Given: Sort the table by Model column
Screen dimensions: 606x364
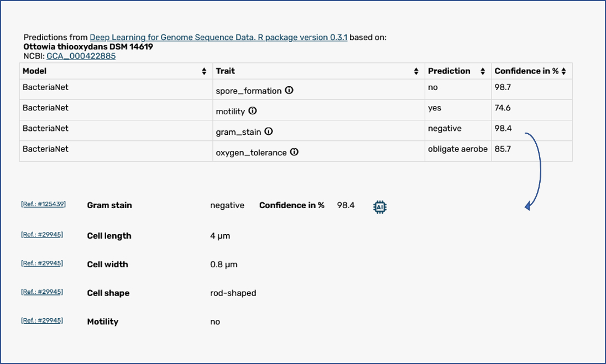Looking at the screenshot, I should pyautogui.click(x=205, y=71).
